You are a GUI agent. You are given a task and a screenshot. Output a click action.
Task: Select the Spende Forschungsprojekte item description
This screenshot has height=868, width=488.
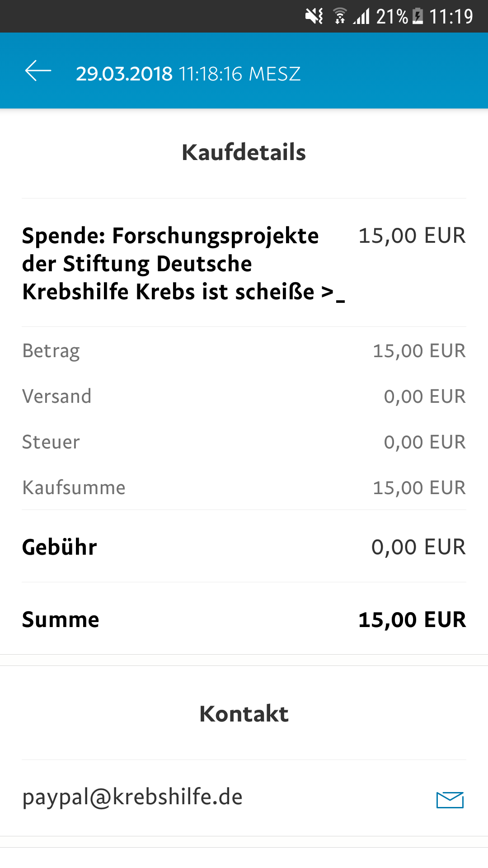pos(183,264)
